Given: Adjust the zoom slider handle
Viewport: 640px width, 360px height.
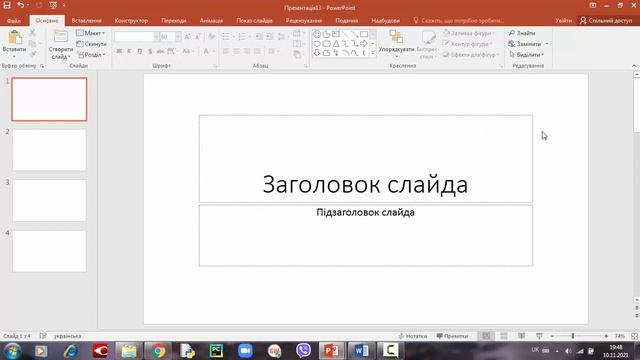Looking at the screenshot, I should pos(573,336).
